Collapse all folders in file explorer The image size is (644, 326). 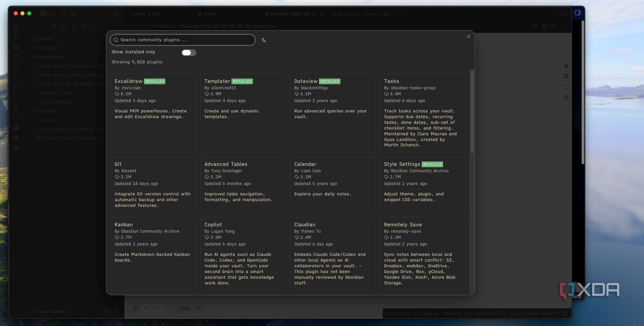coord(94,27)
